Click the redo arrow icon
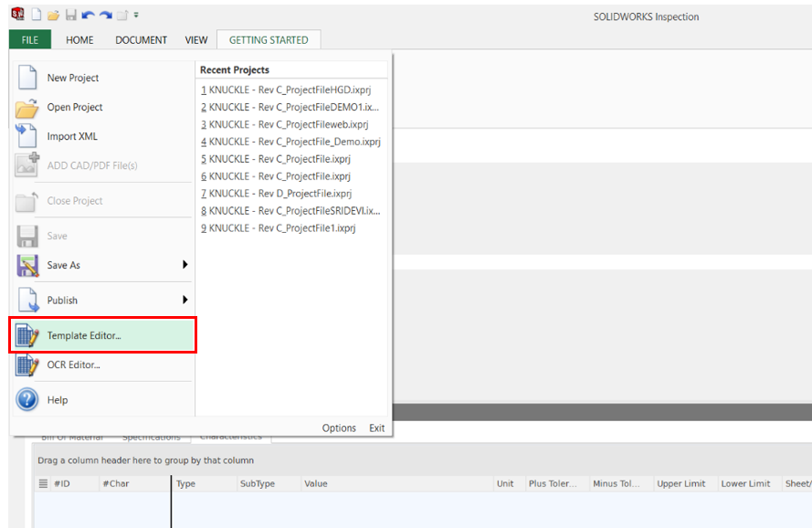Image resolution: width=812 pixels, height=528 pixels. coord(106,15)
